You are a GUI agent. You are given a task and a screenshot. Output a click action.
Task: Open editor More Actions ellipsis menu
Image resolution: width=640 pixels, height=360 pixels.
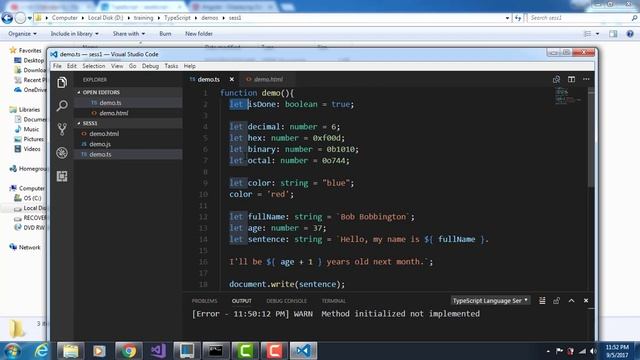pos(586,79)
